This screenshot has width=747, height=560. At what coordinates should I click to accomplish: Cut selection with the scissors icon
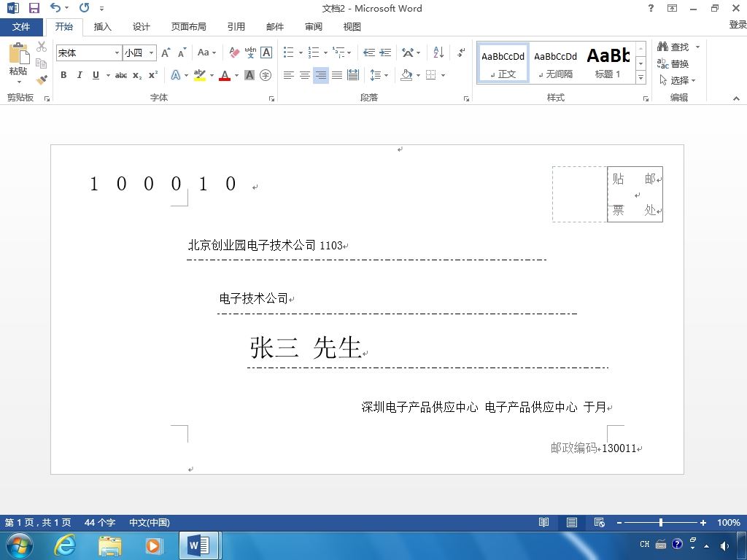tap(42, 47)
